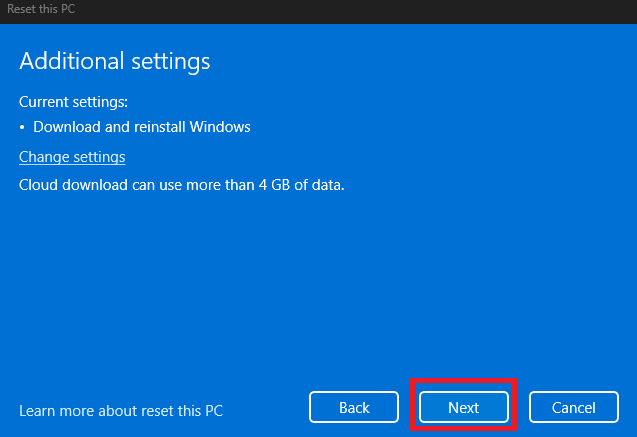Viewport: 637px width, 437px height.
Task: Abort the reset using Cancel
Action: (573, 407)
